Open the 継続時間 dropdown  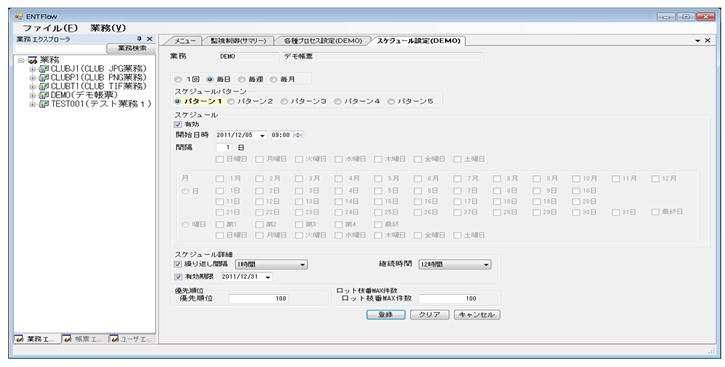(x=486, y=265)
